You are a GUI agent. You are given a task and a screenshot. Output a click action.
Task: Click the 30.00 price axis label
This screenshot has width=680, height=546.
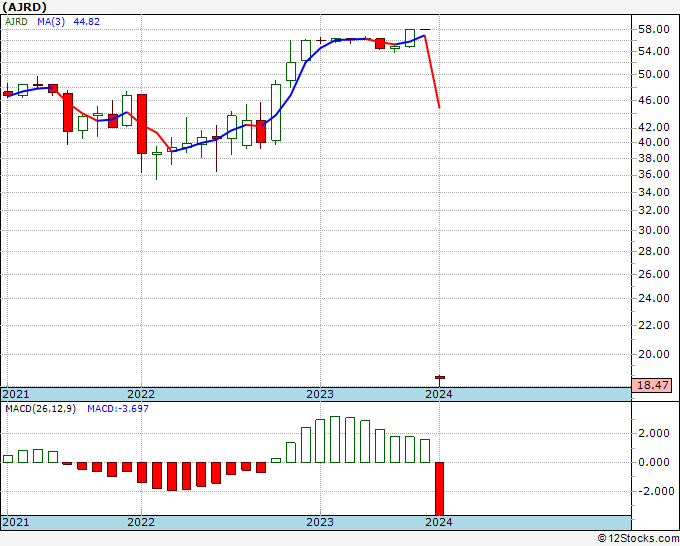pos(654,230)
